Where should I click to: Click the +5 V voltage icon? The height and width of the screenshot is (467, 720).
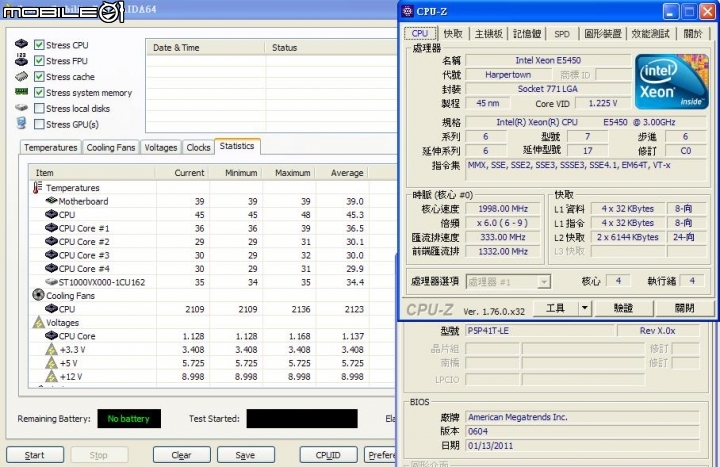(51, 363)
